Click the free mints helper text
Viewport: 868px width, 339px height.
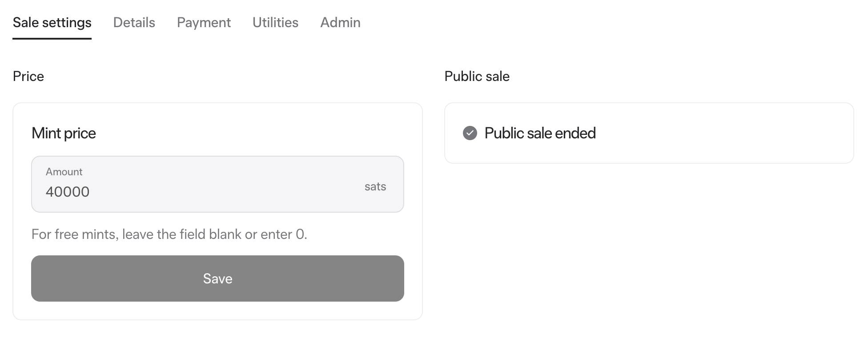point(169,234)
